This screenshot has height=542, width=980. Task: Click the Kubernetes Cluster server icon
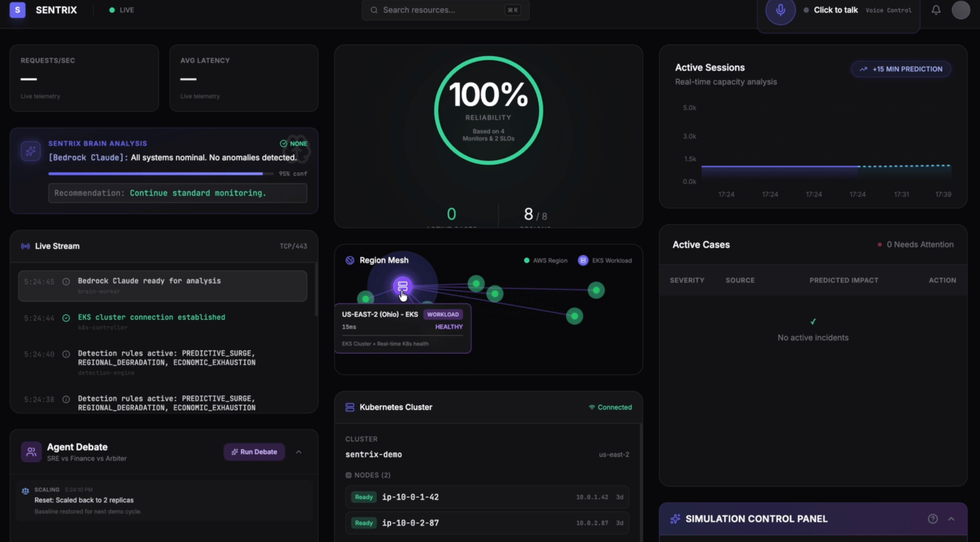coord(350,407)
